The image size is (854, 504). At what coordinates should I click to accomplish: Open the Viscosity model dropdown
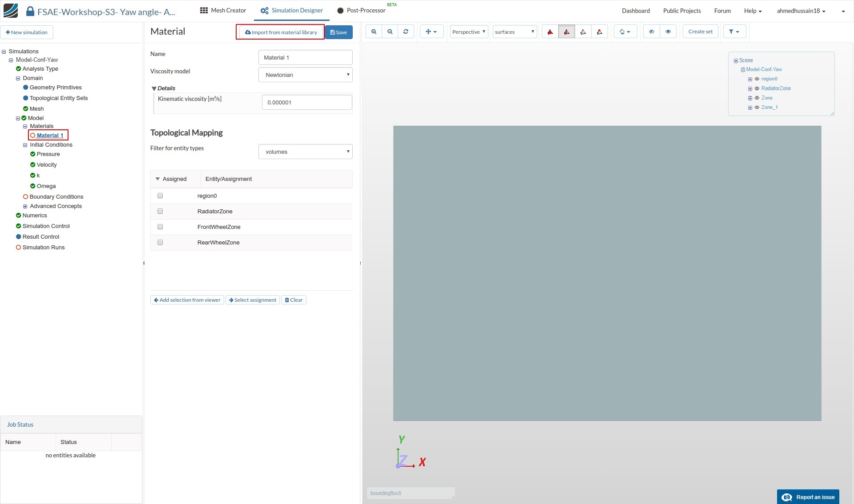(305, 75)
